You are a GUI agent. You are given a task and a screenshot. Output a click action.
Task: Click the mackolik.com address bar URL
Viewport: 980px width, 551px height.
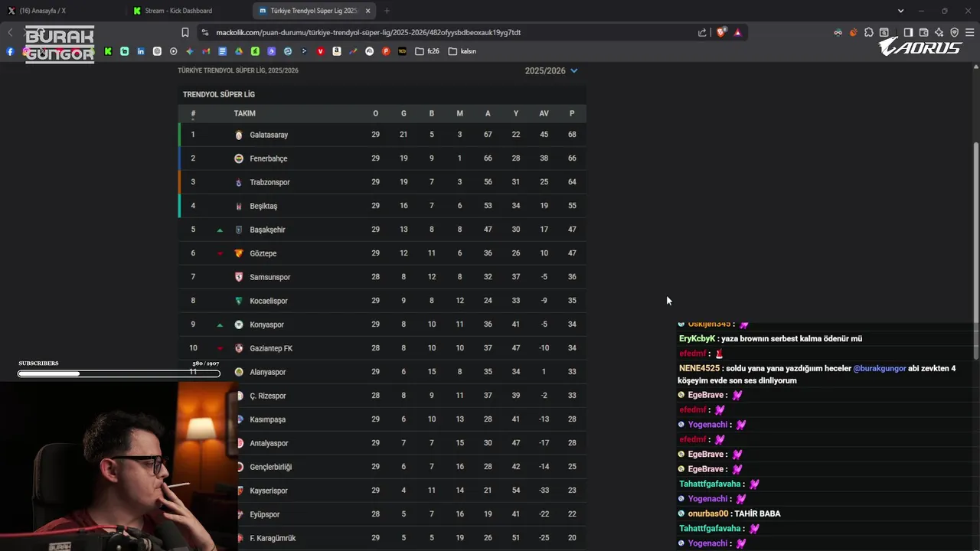(x=368, y=32)
